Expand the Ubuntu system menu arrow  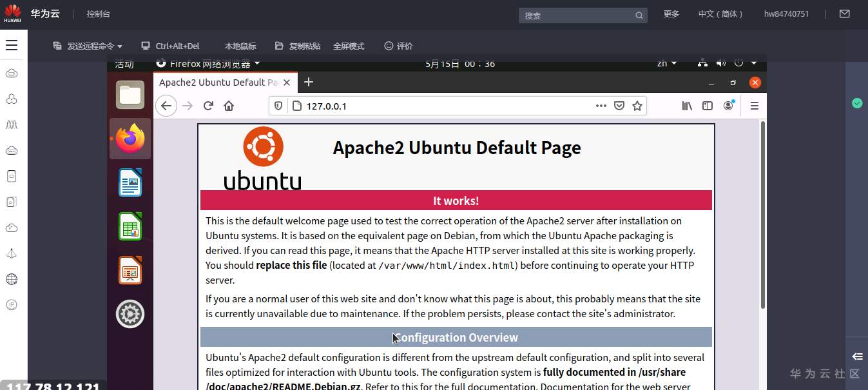tap(754, 63)
